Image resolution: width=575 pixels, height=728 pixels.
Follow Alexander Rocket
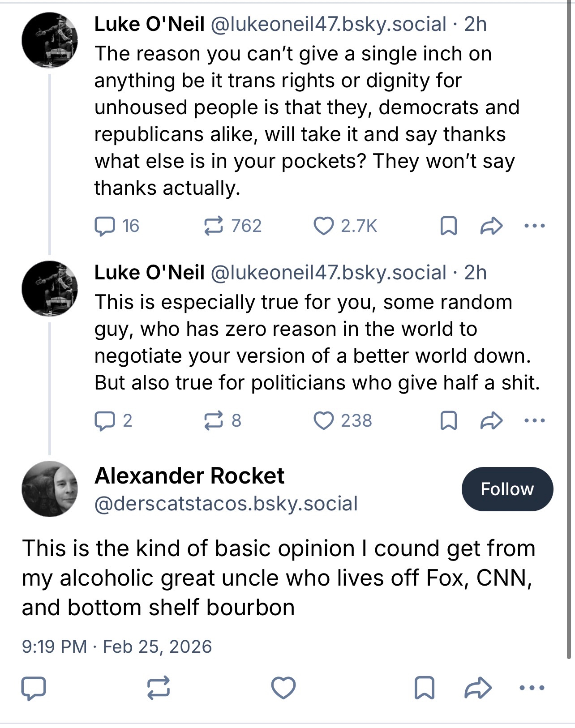tap(507, 489)
